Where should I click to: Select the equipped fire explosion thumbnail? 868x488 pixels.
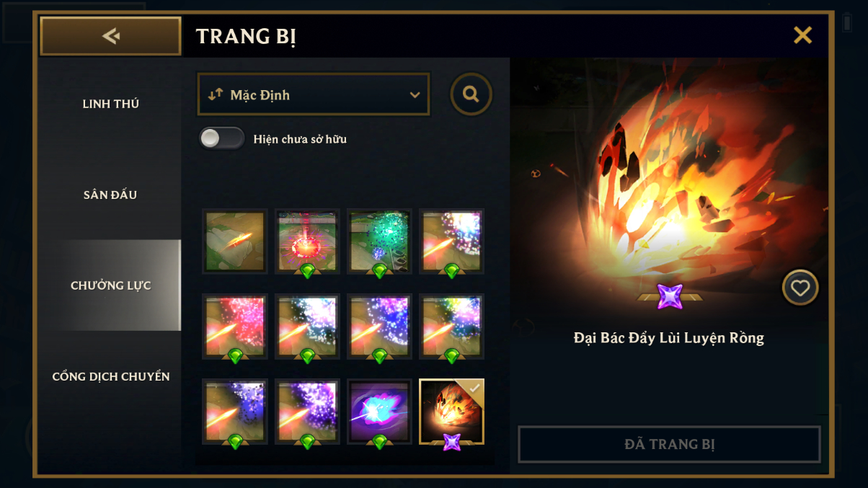point(452,412)
